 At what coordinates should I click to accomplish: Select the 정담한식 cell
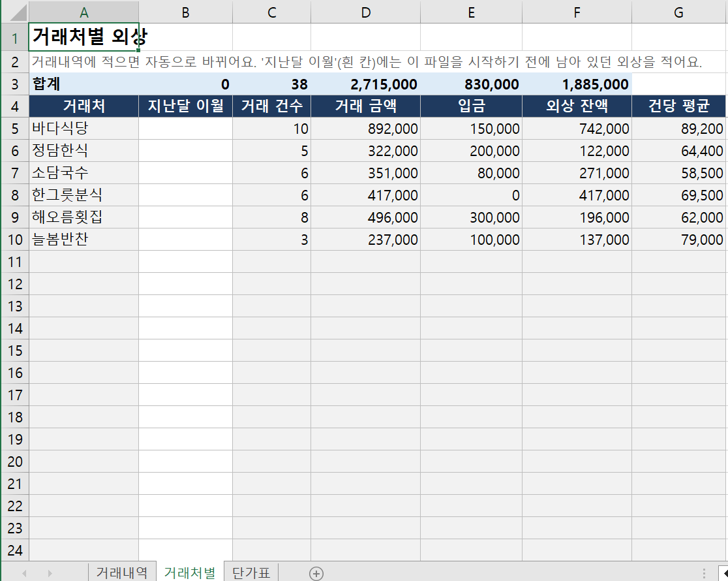coord(83,151)
